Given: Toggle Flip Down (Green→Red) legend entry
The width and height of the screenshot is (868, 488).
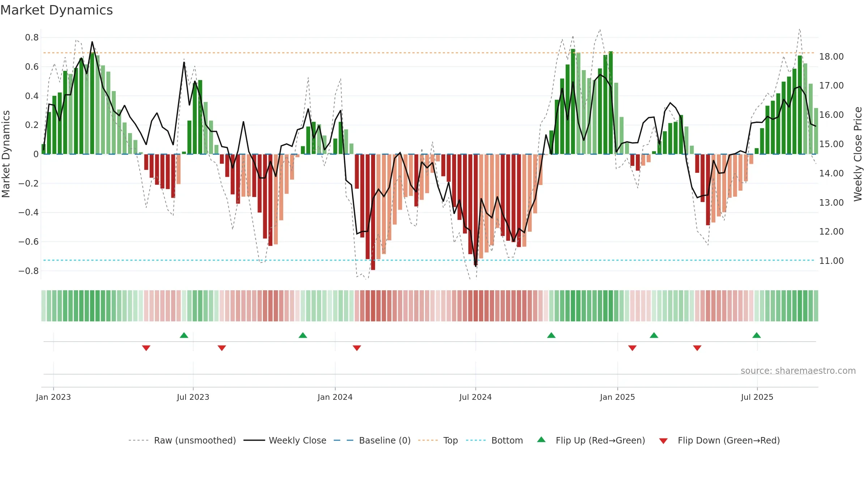Looking at the screenshot, I should pos(719,440).
